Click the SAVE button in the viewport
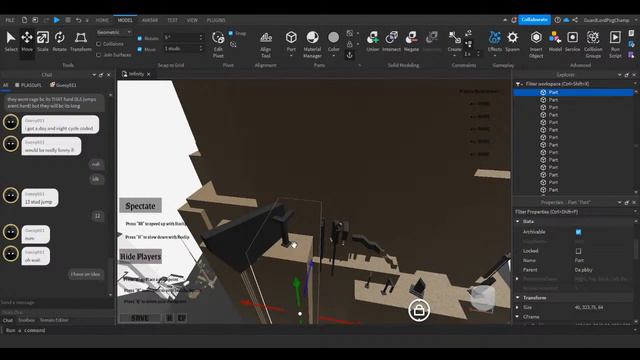The height and width of the screenshot is (360, 640). 140,318
